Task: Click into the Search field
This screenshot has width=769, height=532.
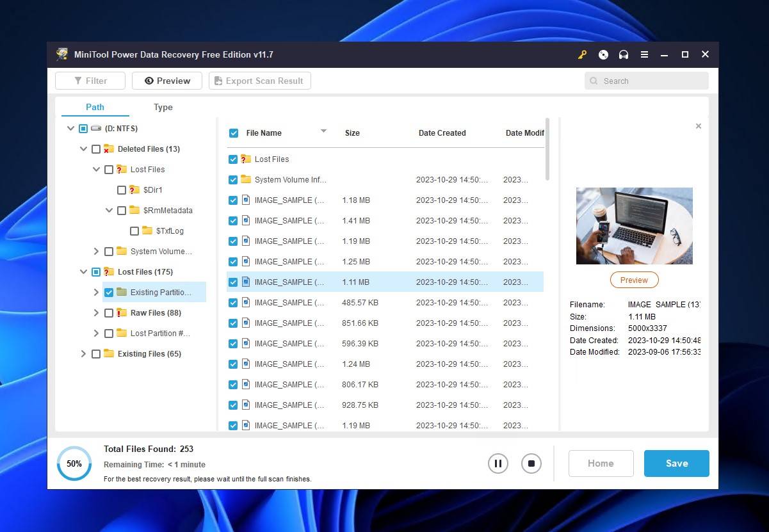Action: click(647, 81)
